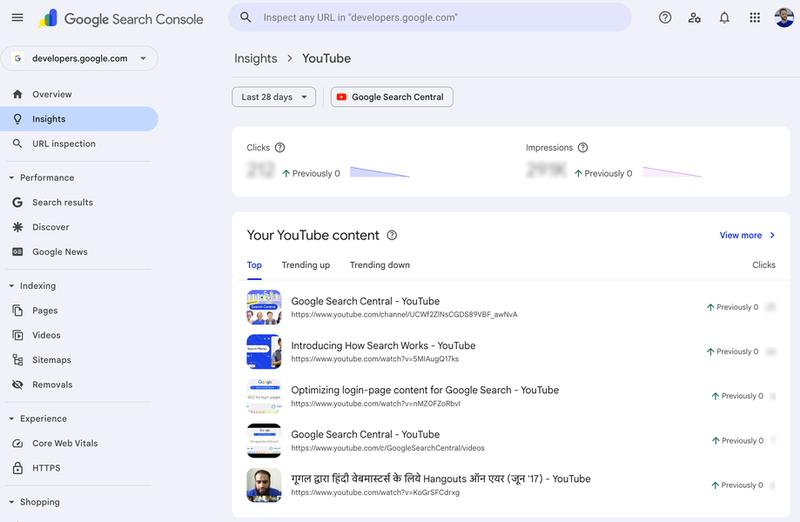Image resolution: width=800 pixels, height=522 pixels.
Task: Click the YouTube breadcrumb text
Action: click(x=327, y=59)
